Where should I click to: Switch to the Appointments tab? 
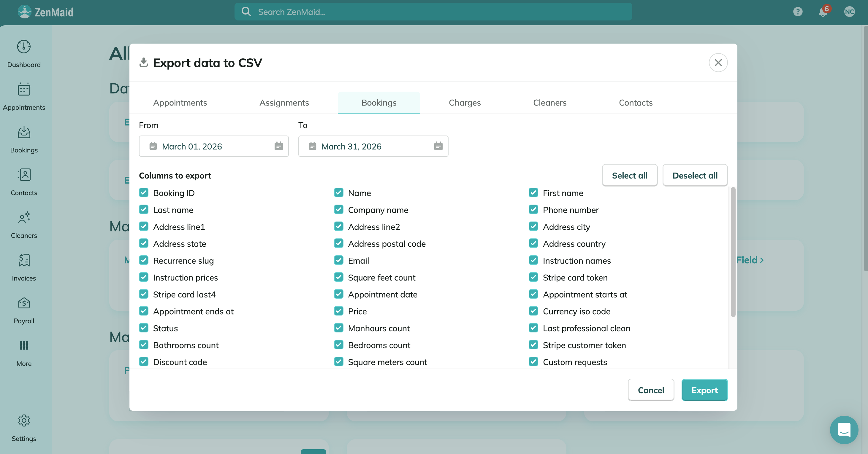(180, 103)
